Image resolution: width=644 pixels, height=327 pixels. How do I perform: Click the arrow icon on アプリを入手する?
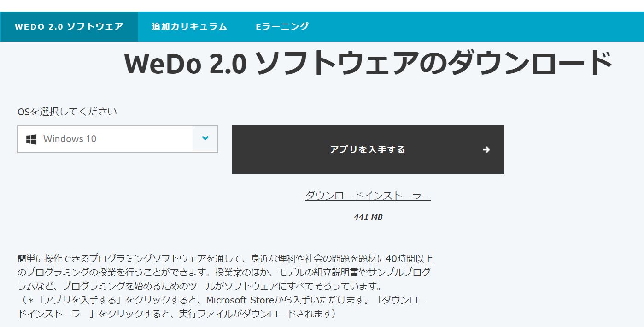pyautogui.click(x=486, y=149)
